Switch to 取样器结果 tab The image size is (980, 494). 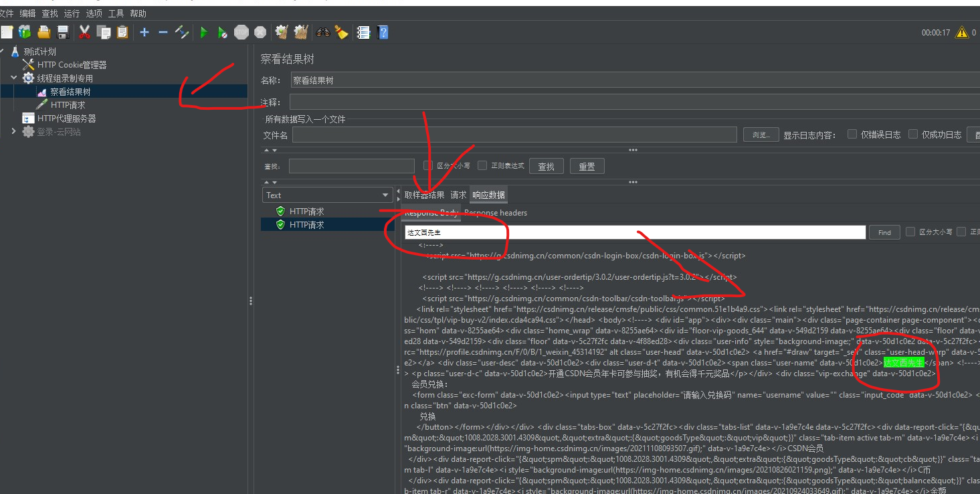point(424,195)
